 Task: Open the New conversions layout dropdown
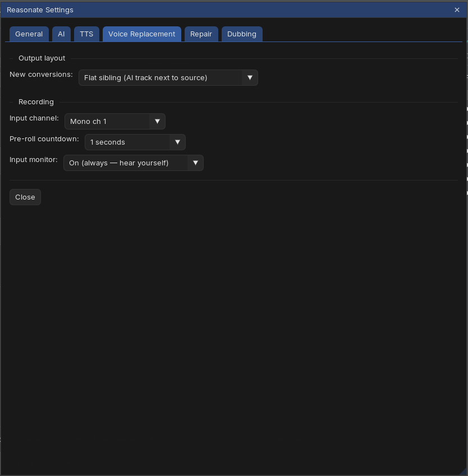pos(168,78)
